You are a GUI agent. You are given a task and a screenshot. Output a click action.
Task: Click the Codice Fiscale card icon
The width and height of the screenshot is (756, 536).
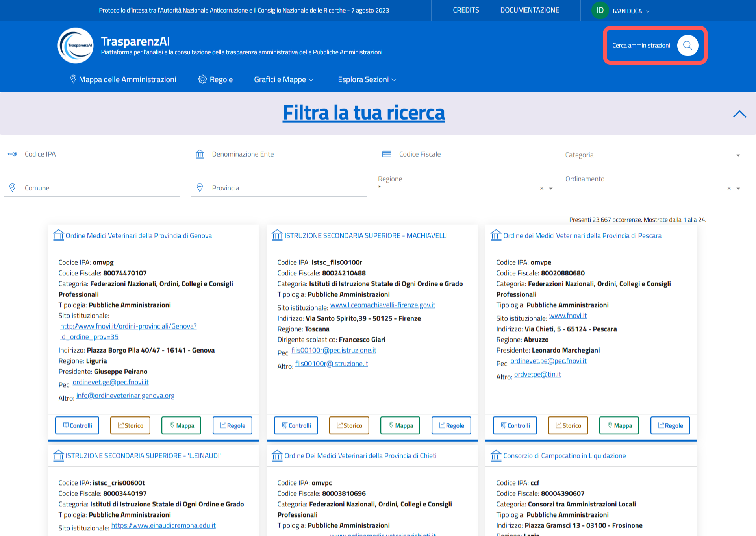point(387,154)
